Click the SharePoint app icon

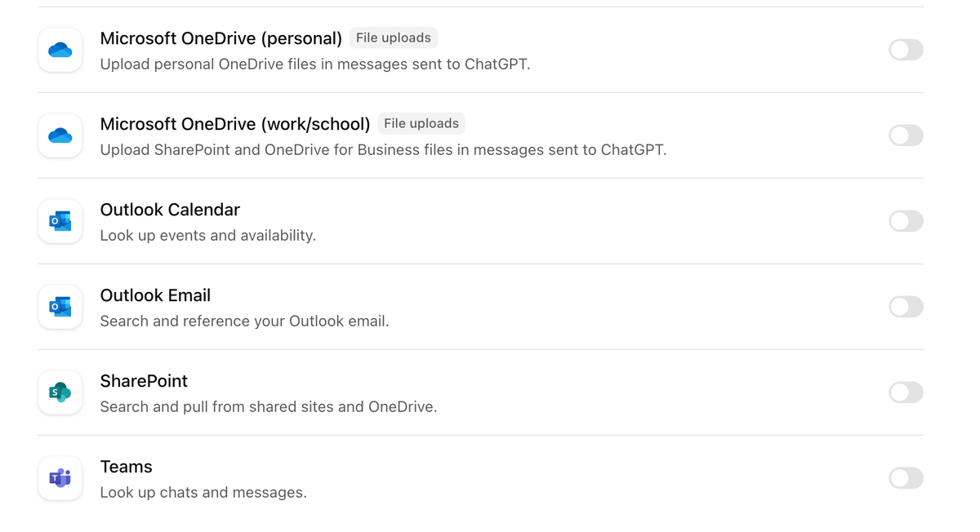60,392
